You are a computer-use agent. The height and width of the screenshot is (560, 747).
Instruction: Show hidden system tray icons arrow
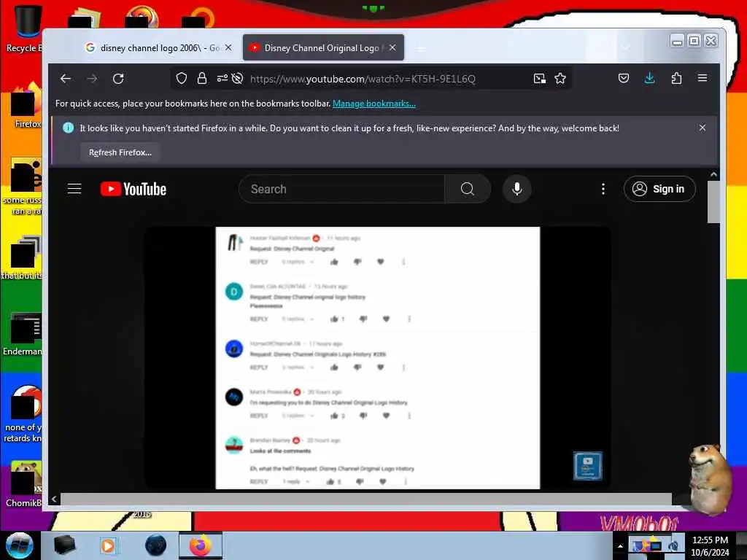click(x=620, y=546)
